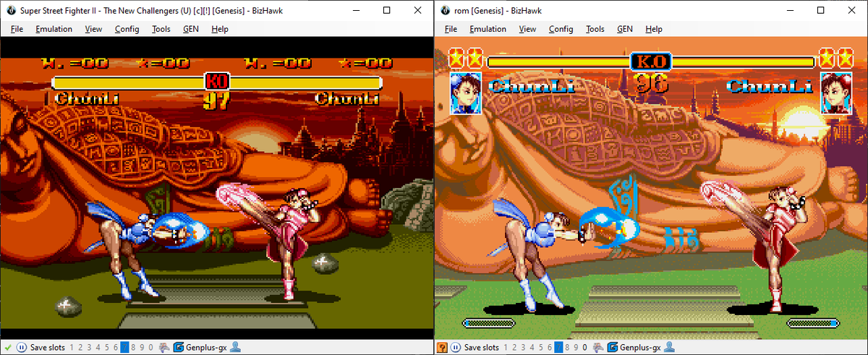Open Config menu in right rom window
Screen dimensions: 868x355
pos(561,29)
